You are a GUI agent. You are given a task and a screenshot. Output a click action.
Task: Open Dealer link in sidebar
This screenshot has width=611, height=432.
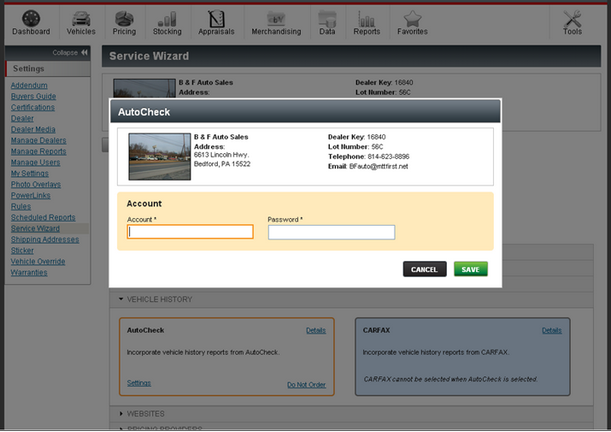click(22, 118)
